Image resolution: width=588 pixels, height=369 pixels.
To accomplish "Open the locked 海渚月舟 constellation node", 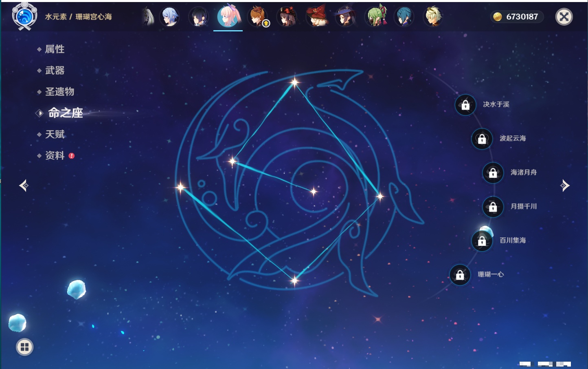I will [493, 173].
